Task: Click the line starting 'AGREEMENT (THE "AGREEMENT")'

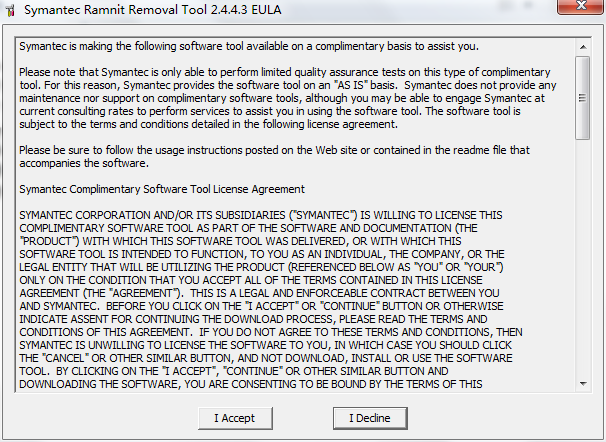Action: click(x=259, y=293)
